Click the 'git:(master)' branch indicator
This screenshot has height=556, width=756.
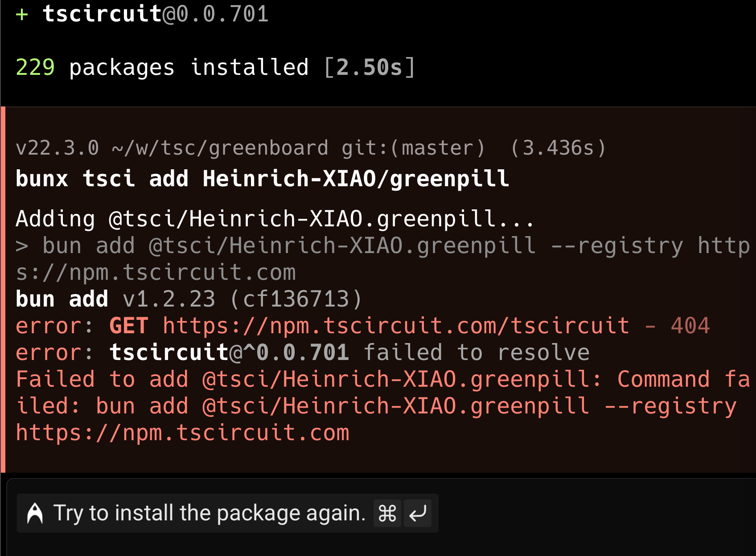point(413,148)
